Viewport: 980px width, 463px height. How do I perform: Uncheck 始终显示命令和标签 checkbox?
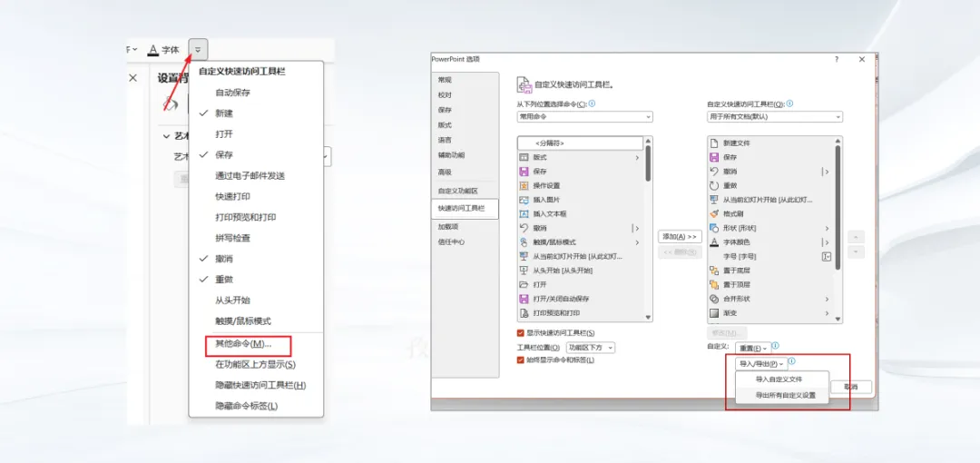pos(521,360)
